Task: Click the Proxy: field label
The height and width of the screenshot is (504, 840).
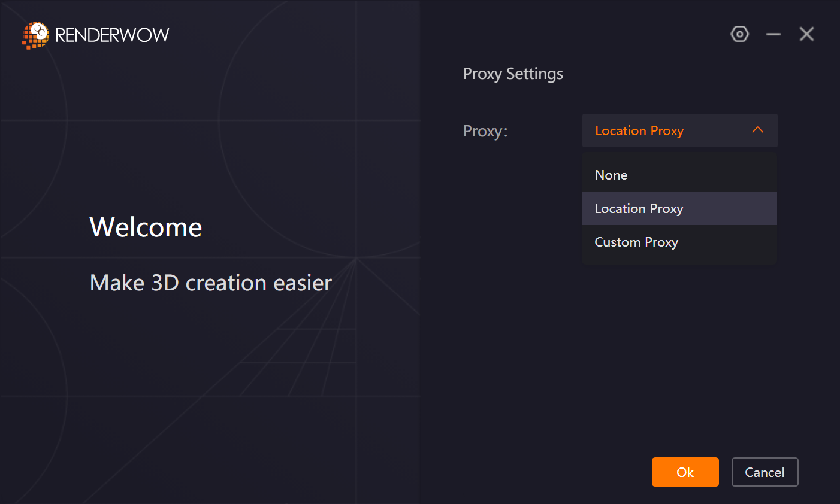Action: click(485, 131)
